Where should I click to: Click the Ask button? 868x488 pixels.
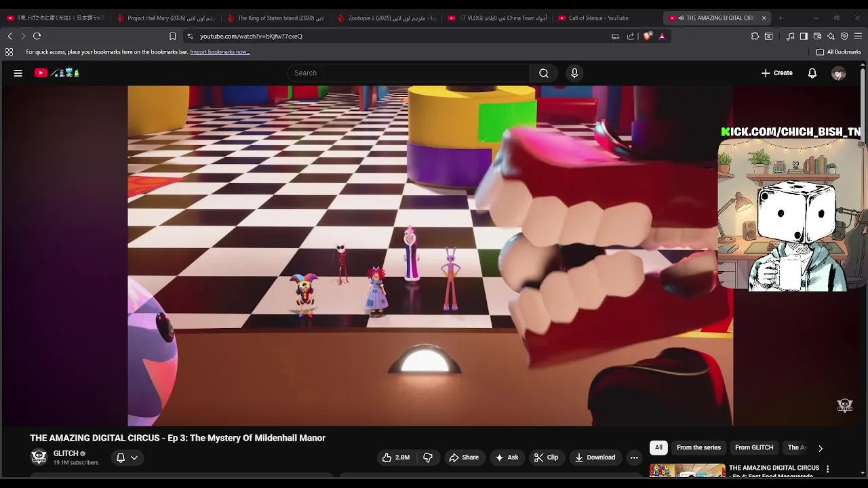click(507, 457)
